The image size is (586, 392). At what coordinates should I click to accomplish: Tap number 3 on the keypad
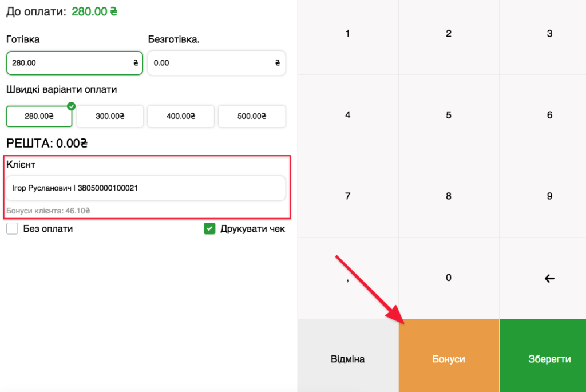point(549,34)
